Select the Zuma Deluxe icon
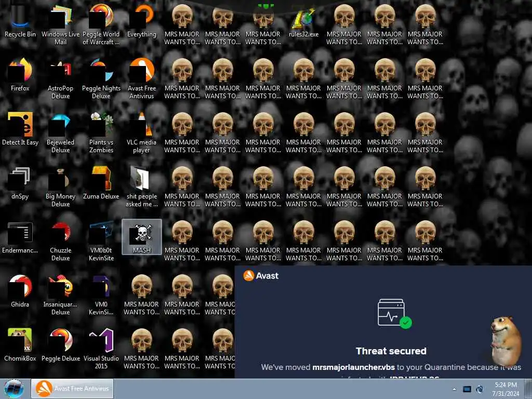 [x=101, y=183]
